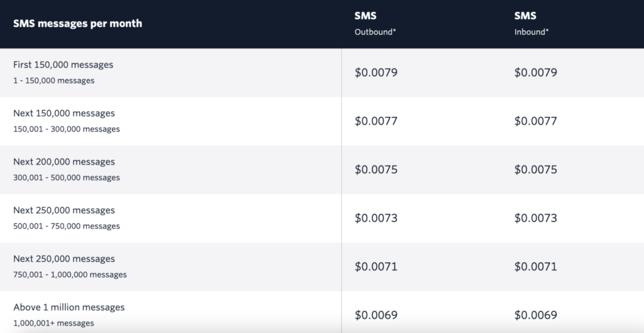
Task: Select the 150,001 - 300,000 messages text
Action: point(67,129)
